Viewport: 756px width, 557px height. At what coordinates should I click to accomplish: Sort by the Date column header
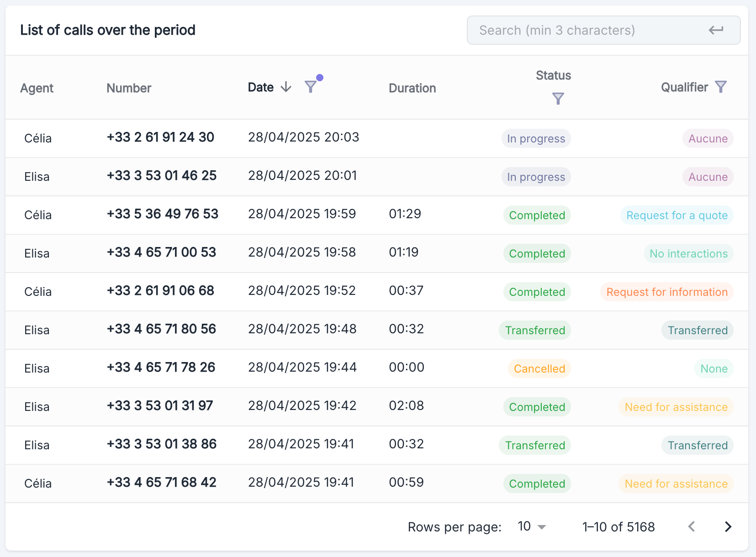tap(261, 87)
